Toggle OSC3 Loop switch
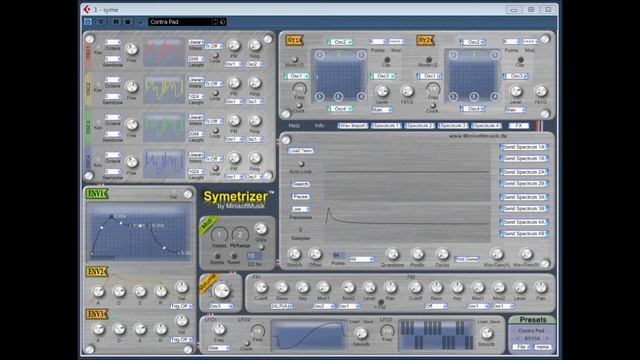Image resolution: width=640 pixels, height=360 pixels. pyautogui.click(x=215, y=131)
